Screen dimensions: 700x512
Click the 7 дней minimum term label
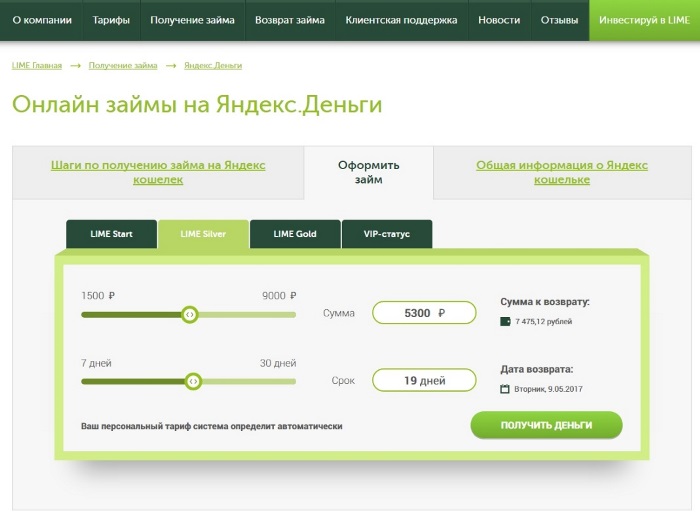pyautogui.click(x=96, y=363)
